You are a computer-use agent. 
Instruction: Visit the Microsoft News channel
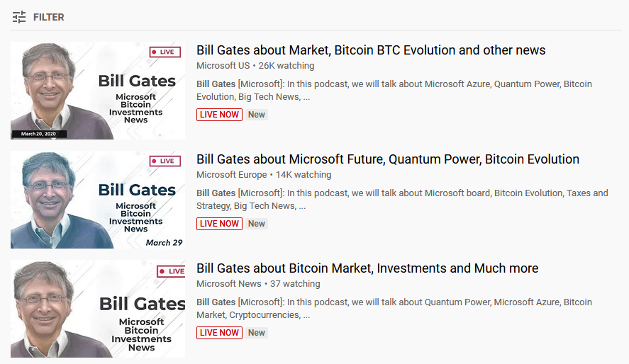[x=229, y=284]
